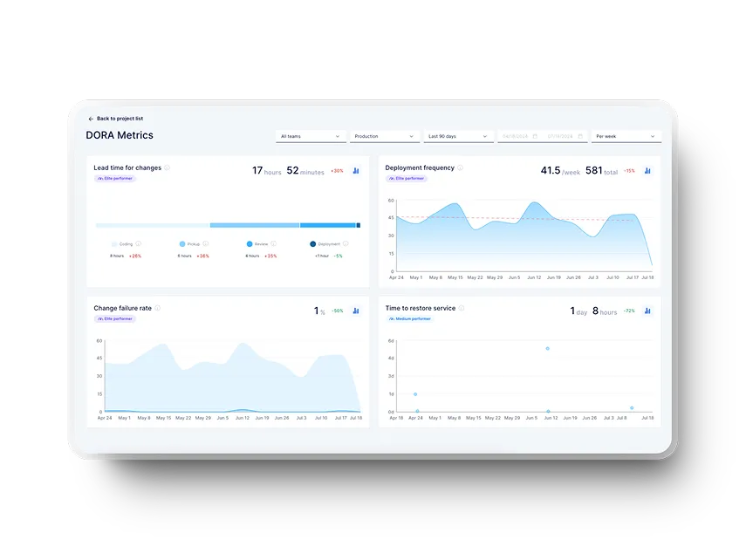Click the Medium performer badge
This screenshot has height=560, width=746.
pos(408,318)
